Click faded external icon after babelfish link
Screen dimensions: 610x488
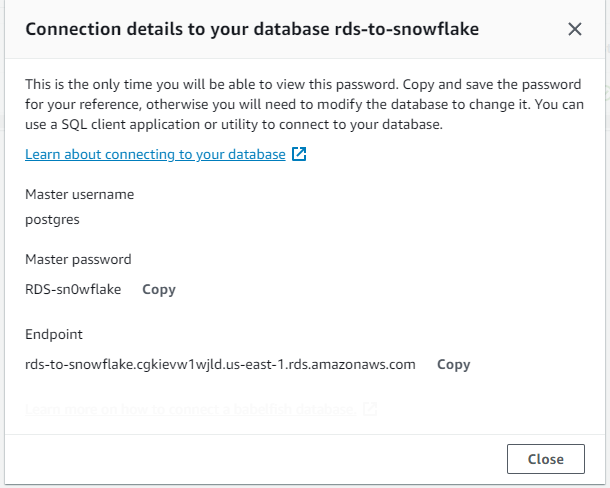[370, 409]
